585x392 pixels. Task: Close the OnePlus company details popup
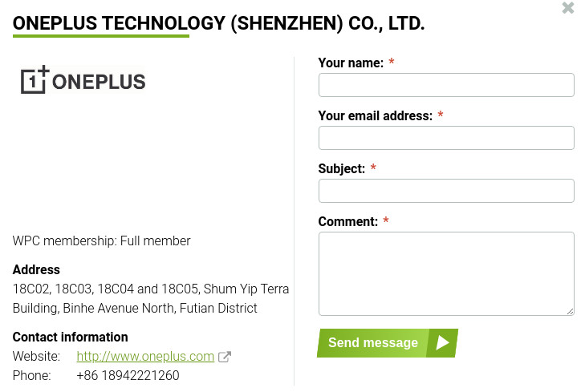(x=568, y=8)
